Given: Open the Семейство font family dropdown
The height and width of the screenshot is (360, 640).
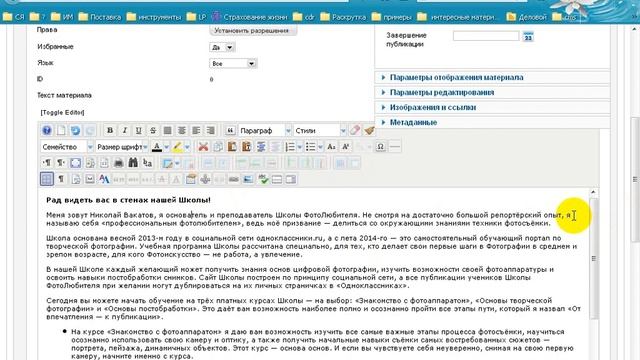Looking at the screenshot, I should point(67,147).
